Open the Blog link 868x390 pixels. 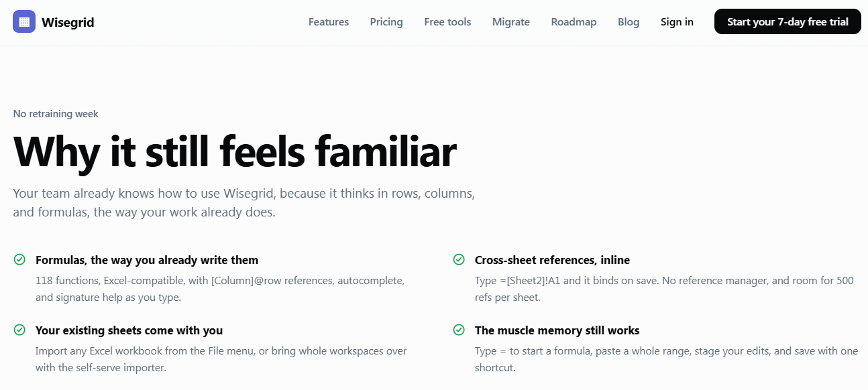click(x=629, y=22)
